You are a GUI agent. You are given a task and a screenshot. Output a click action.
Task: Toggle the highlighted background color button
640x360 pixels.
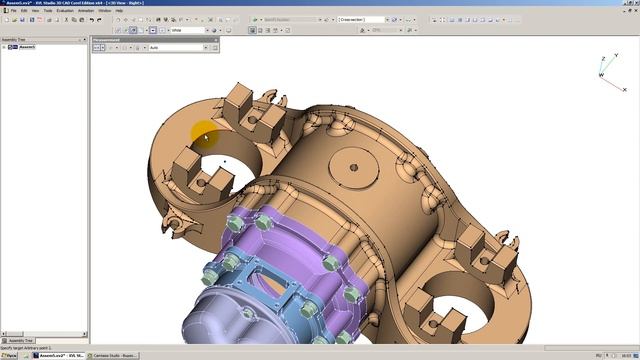pyautogui.click(x=153, y=30)
